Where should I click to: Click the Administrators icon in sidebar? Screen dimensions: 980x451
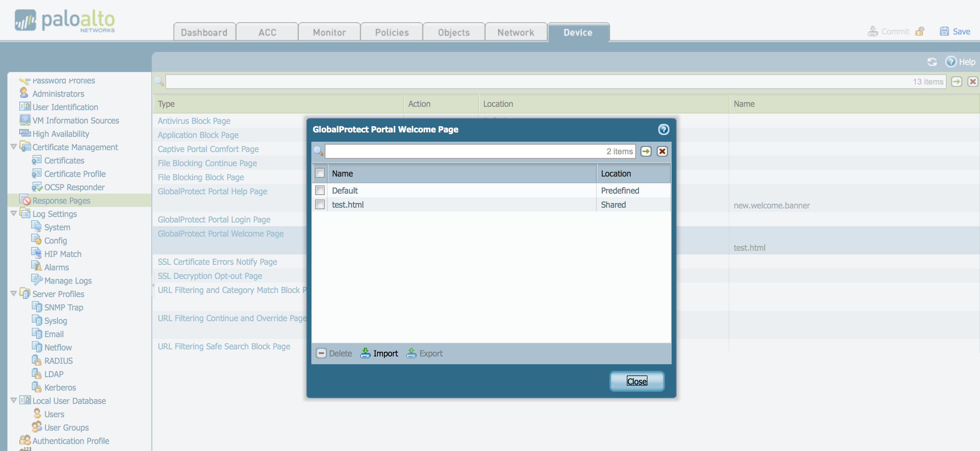(24, 93)
